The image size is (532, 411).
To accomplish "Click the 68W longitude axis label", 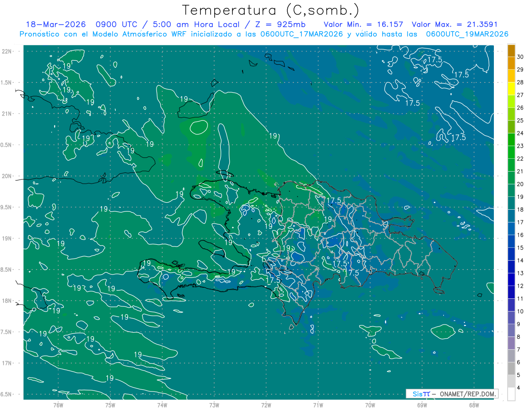I will point(474,405).
